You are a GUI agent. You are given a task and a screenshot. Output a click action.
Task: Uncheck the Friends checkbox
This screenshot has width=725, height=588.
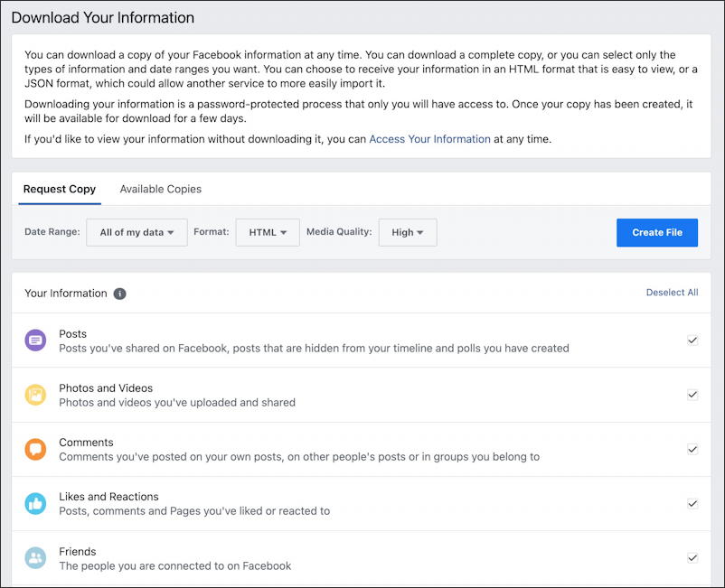[692, 558]
